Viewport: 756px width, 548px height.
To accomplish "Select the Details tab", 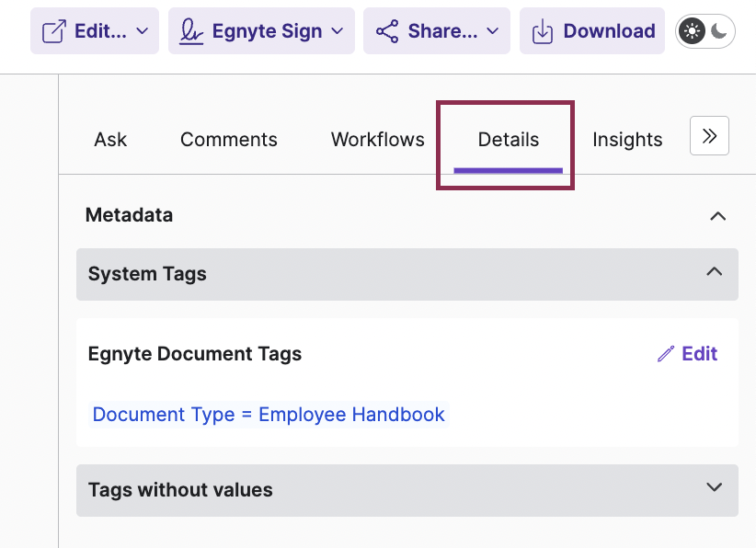I will click(509, 139).
